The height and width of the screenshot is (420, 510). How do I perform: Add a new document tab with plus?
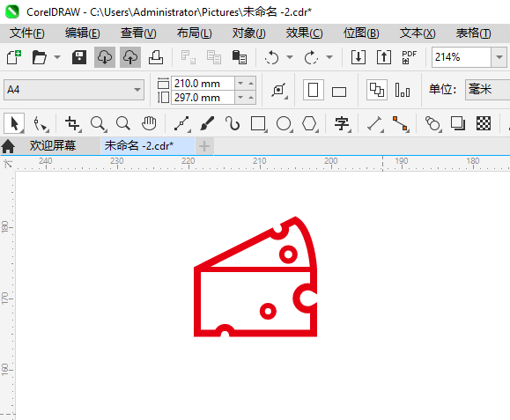[x=204, y=146]
